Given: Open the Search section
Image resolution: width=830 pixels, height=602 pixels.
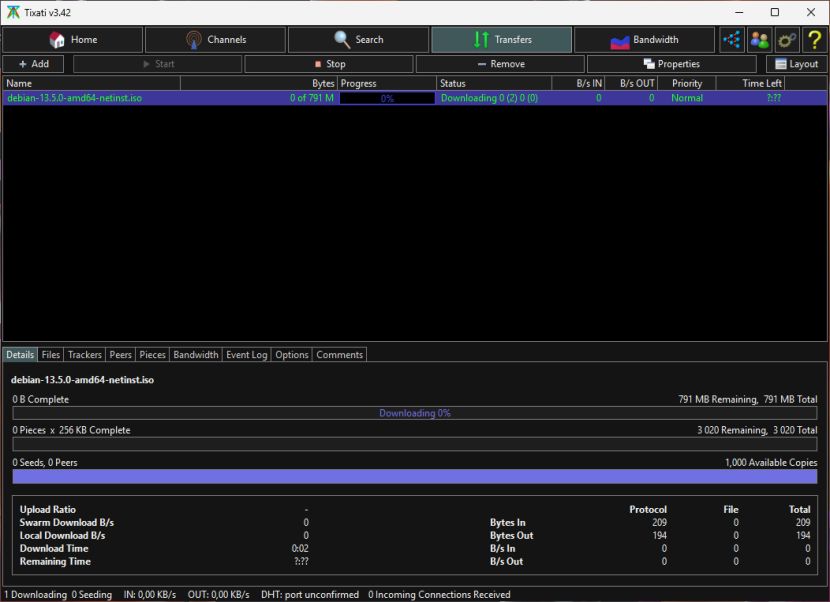Looking at the screenshot, I should (x=358, y=40).
